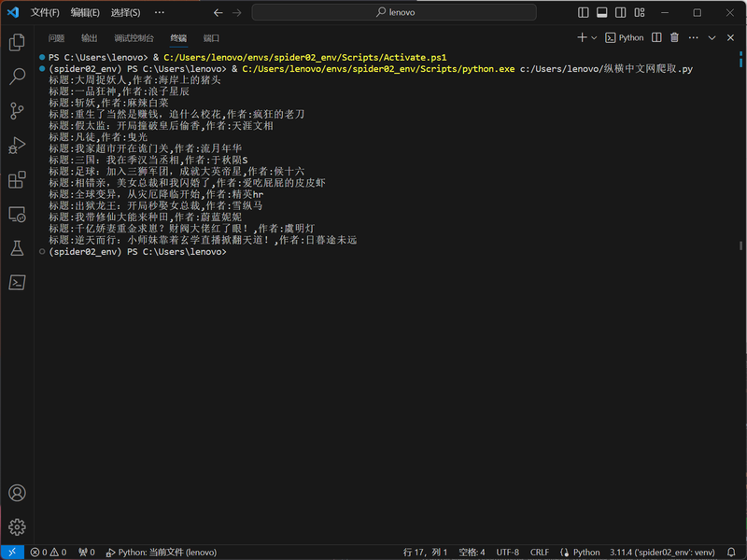Close the terminal panel
This screenshot has height=560, width=747.
730,37
